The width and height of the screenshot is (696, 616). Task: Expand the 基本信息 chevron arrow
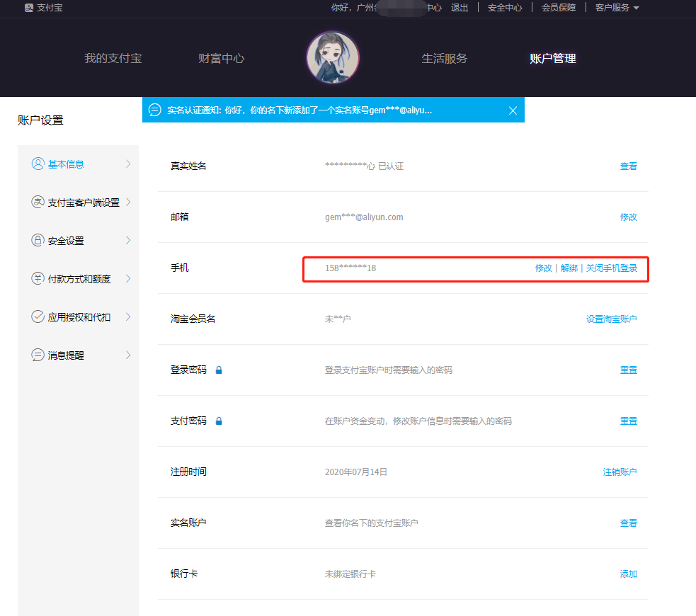pos(128,164)
